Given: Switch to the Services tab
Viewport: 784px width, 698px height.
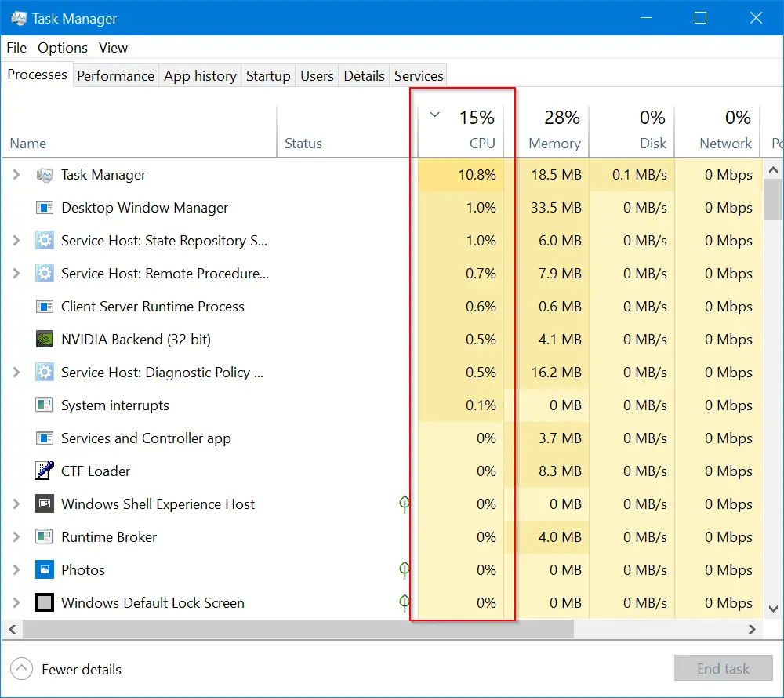Looking at the screenshot, I should [x=419, y=76].
